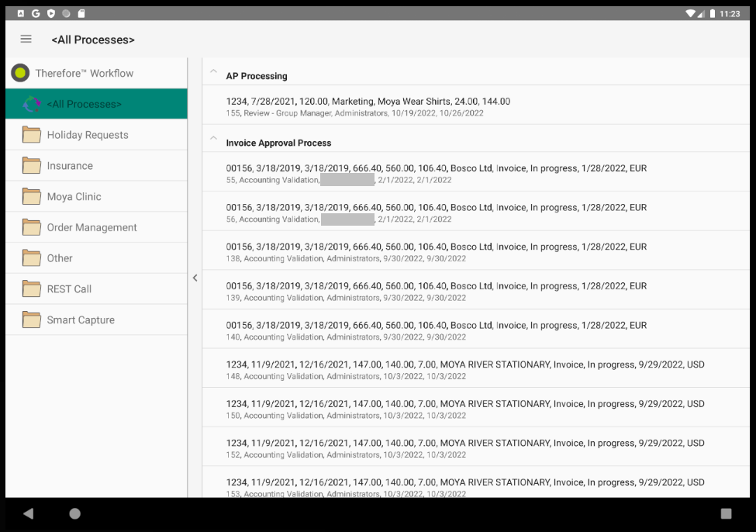Click the REST Call folder icon
This screenshot has height=532, width=756.
[32, 289]
